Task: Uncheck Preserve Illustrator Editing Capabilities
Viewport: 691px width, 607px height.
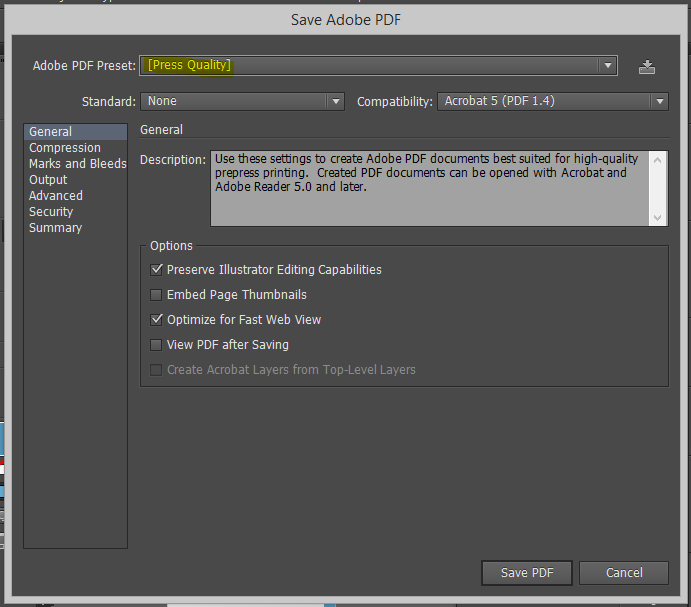Action: coord(156,270)
